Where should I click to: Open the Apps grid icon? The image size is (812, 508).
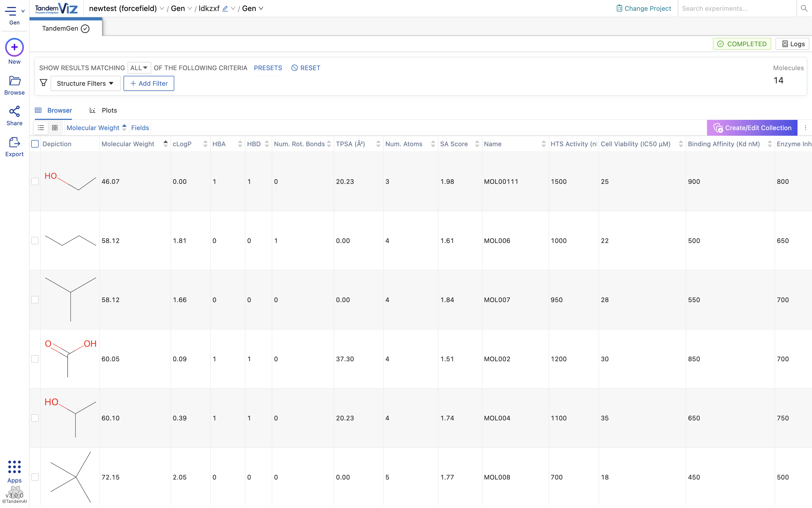[x=15, y=467]
